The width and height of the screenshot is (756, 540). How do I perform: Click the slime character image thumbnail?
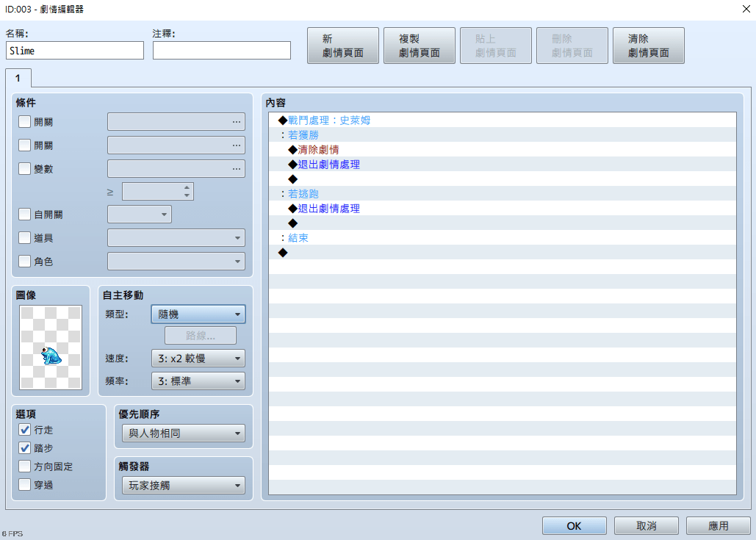coord(51,348)
